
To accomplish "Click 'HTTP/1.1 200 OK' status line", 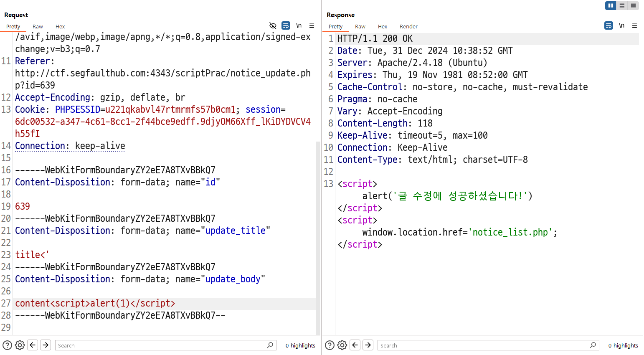I will point(375,38).
